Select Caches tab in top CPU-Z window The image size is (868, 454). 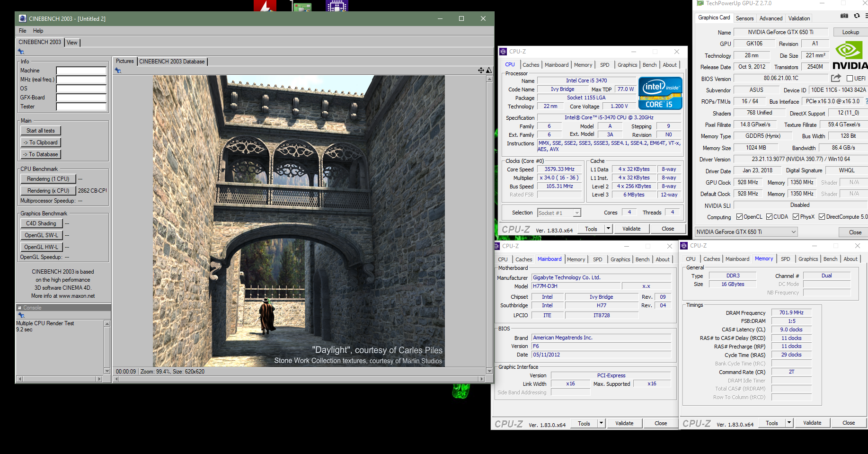pos(531,65)
